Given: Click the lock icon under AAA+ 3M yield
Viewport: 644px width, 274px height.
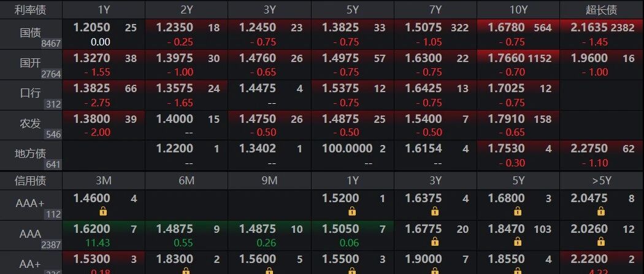Looking at the screenshot, I should click(x=103, y=211).
